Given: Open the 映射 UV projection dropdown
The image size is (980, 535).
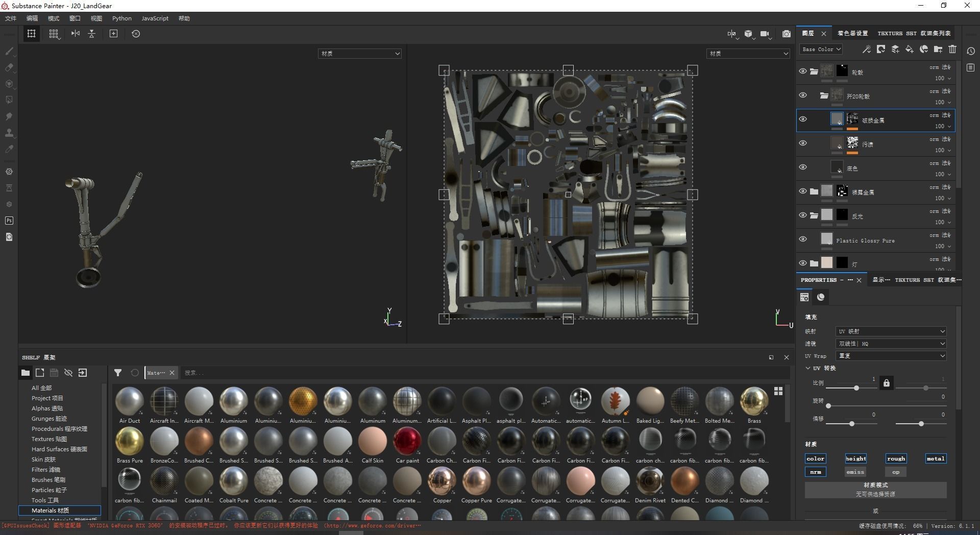Looking at the screenshot, I should coord(891,331).
